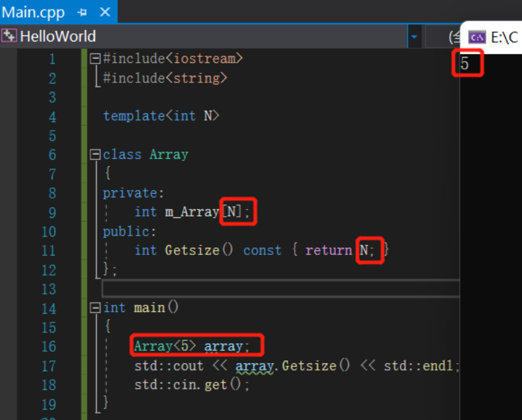Click the private: keyword
The height and width of the screenshot is (420, 522).
pos(133,194)
